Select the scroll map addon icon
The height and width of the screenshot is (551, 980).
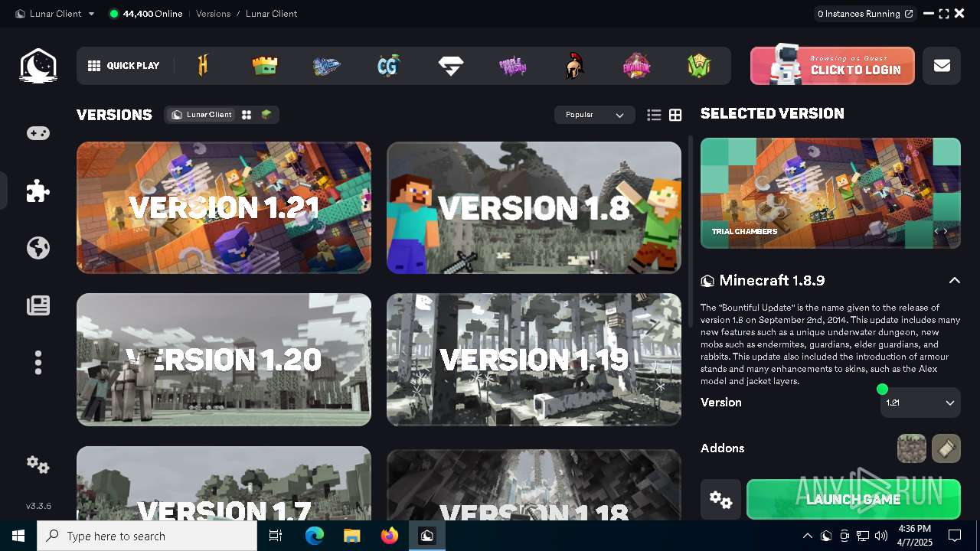(x=946, y=448)
